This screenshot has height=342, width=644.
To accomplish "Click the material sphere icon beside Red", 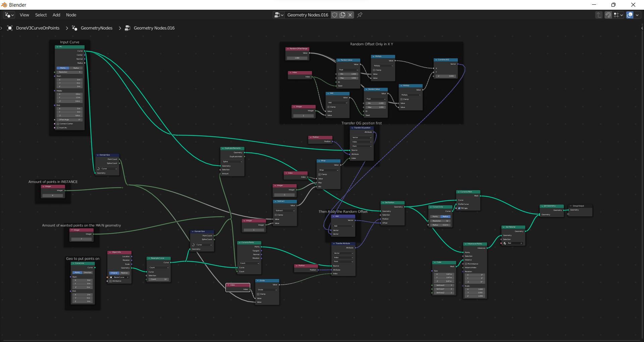I will (x=505, y=243).
